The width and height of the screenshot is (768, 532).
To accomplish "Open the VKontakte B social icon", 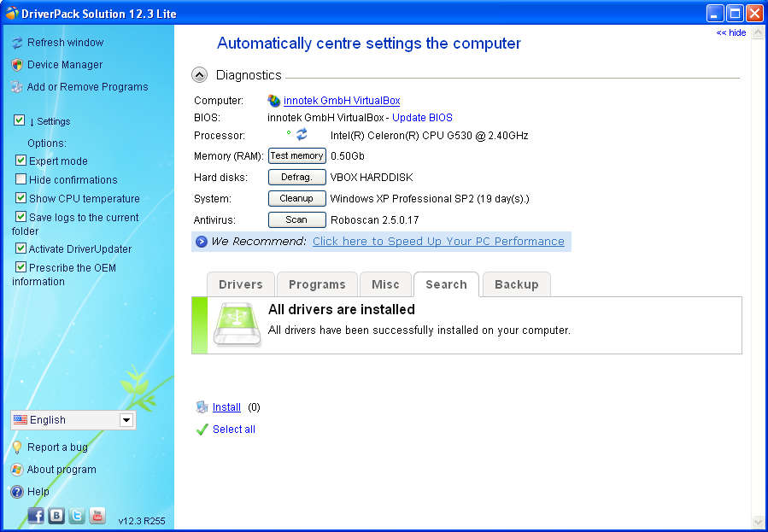I will pos(56,516).
